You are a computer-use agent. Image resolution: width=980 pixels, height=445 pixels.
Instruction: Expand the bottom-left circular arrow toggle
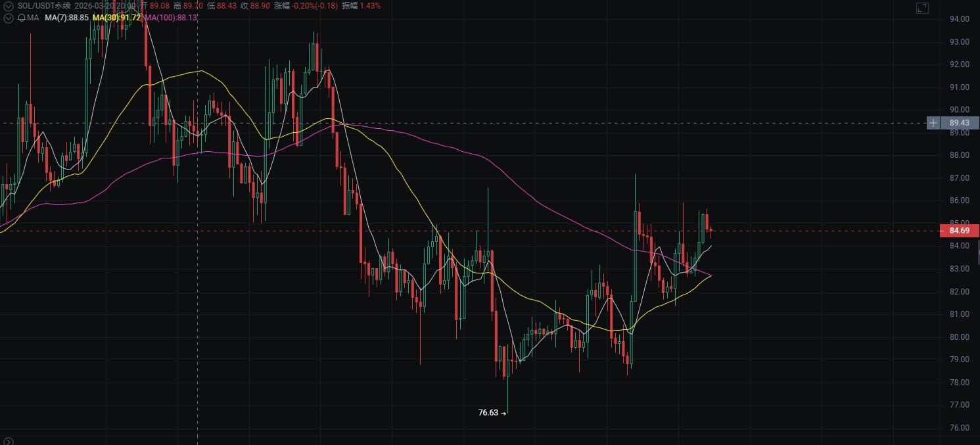point(9,441)
